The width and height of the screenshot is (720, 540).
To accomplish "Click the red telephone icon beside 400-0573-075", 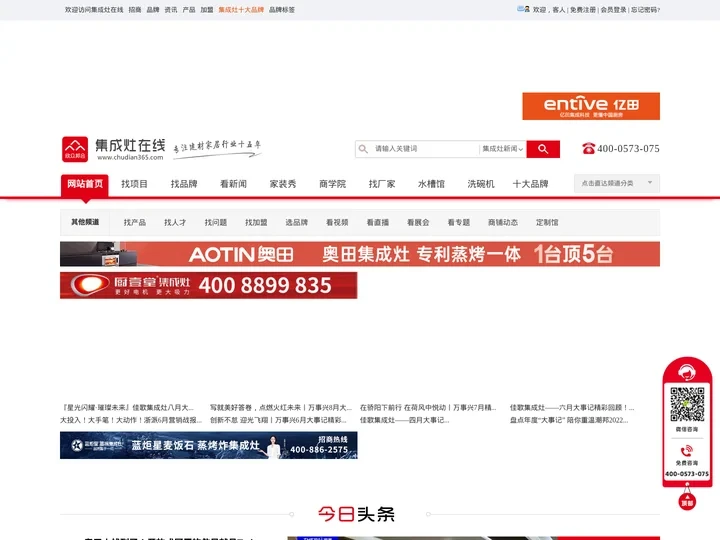I will [588, 148].
